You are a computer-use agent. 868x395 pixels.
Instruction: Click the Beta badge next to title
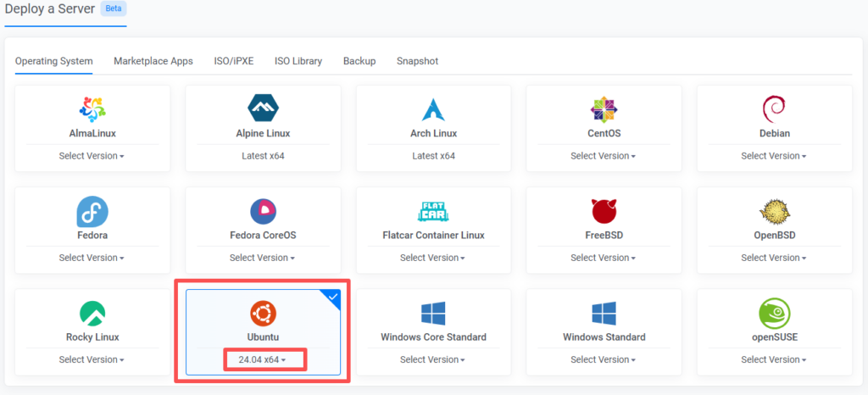(x=114, y=8)
